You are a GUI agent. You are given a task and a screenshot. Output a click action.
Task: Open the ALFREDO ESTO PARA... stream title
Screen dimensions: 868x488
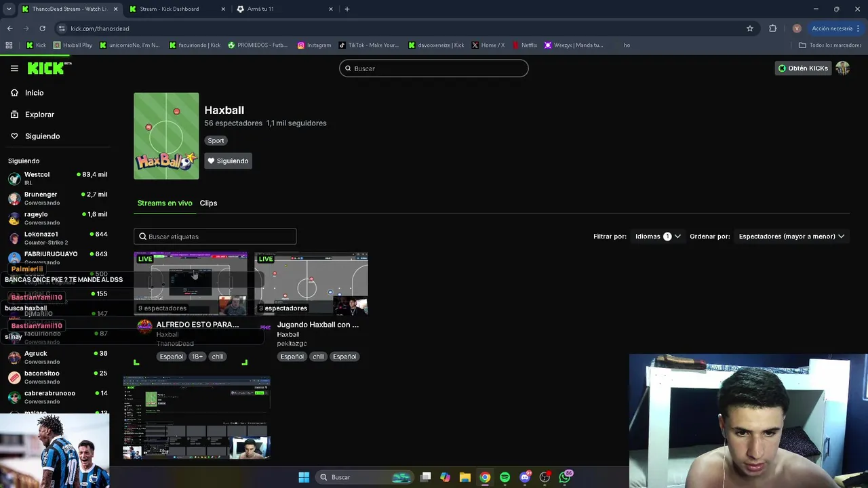(x=197, y=325)
